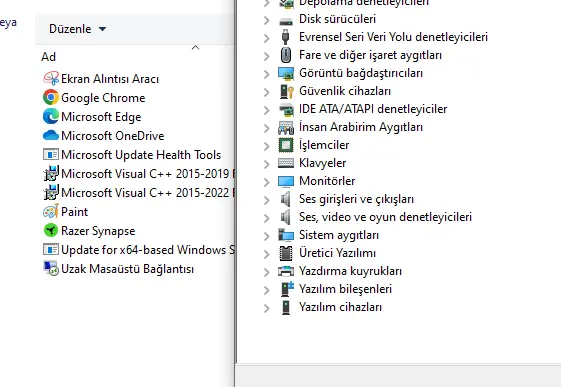
Task: Click the İnsan Arabirim Aygıtları icon
Action: (286, 128)
